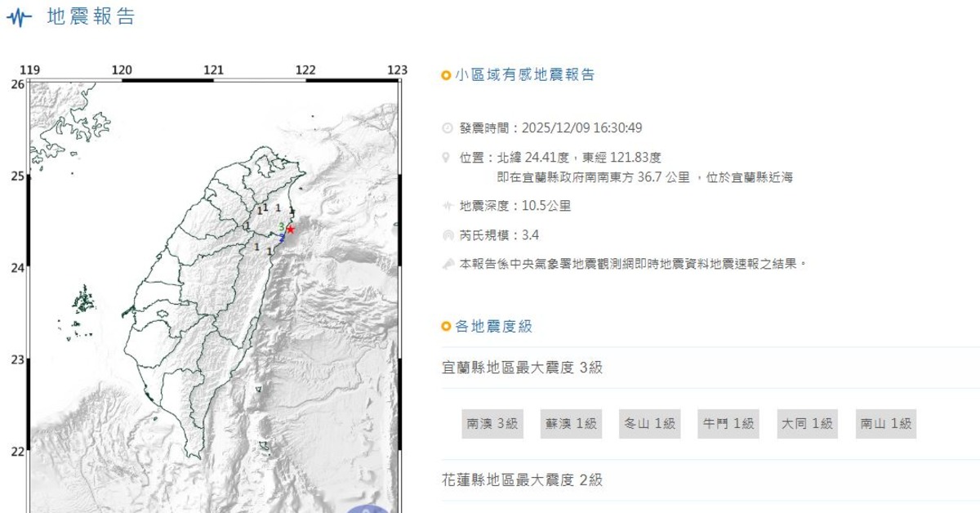Viewport: 980px width, 513px height.
Task: Pick the 大同 1級 station chip
Action: pyautogui.click(x=807, y=424)
